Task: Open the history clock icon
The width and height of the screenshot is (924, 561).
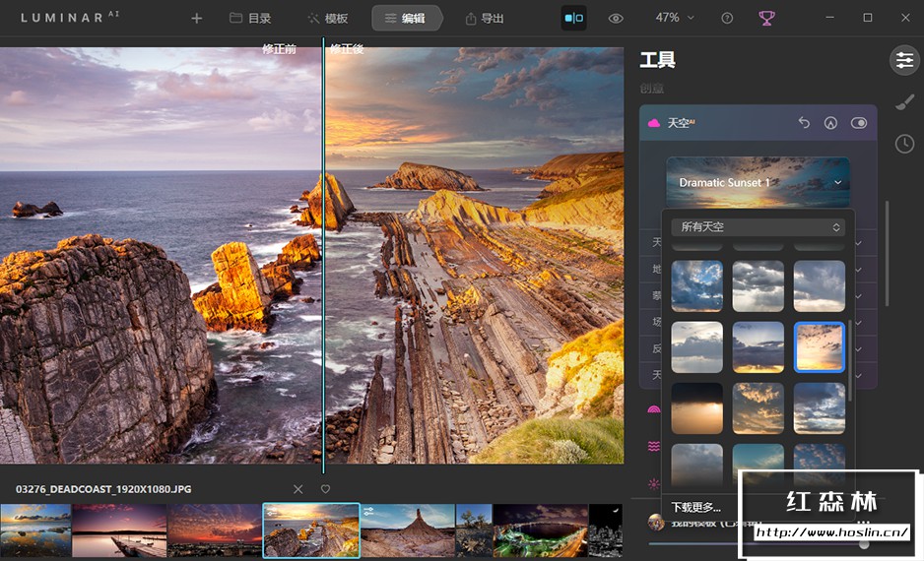Action: pyautogui.click(x=904, y=144)
